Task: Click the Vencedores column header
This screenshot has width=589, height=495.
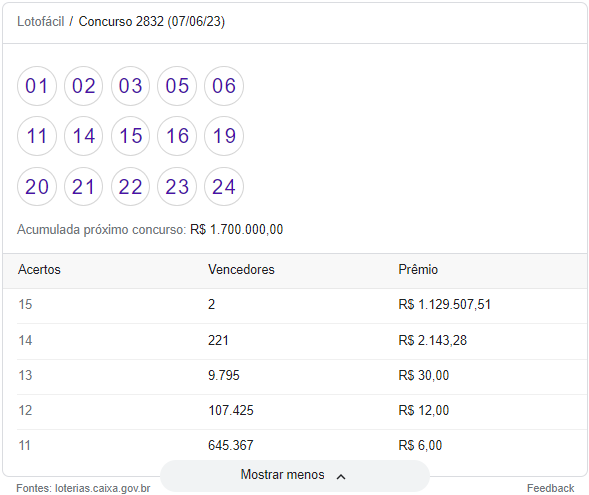Action: coord(241,270)
